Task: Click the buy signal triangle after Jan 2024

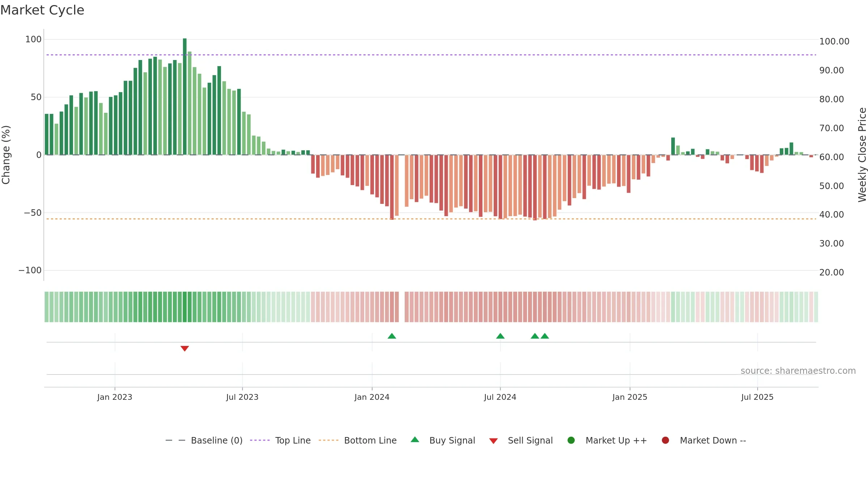Action: pos(392,336)
